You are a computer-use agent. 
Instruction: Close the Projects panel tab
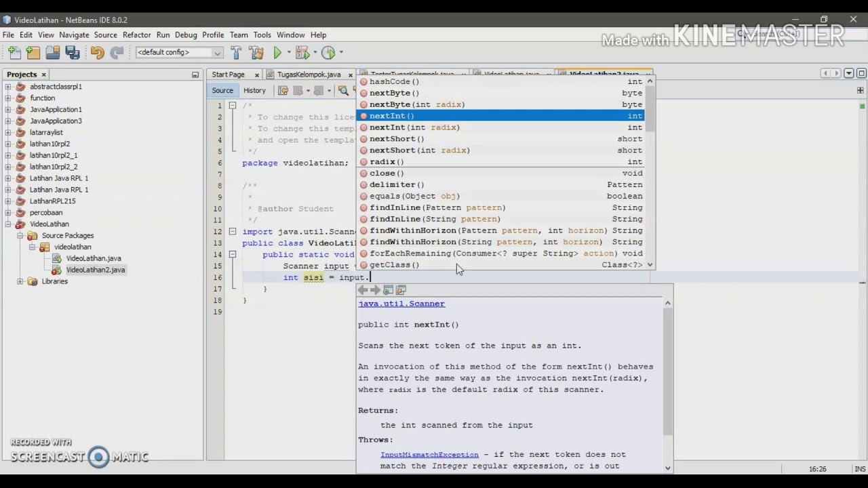click(43, 75)
